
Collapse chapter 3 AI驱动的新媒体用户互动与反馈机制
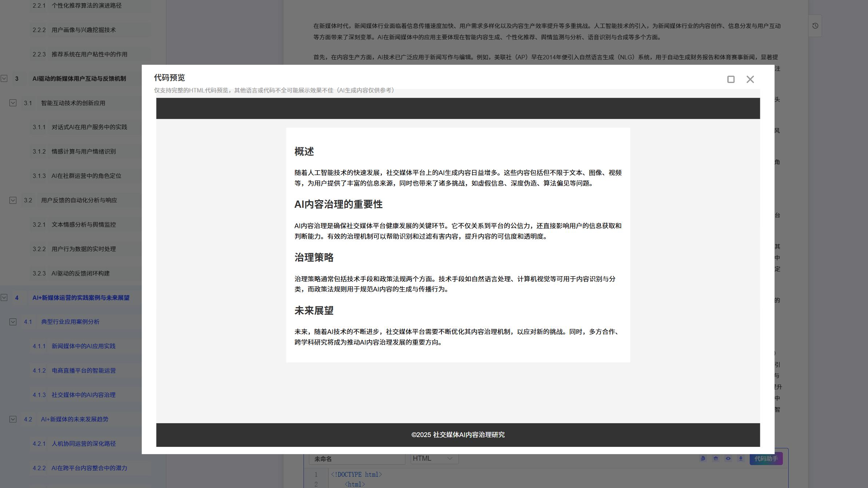(x=4, y=79)
